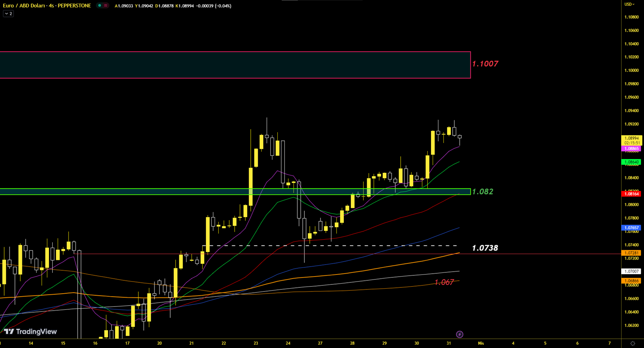This screenshot has width=644, height=348.
Task: Click the open value A1.09033 in legend
Action: [124, 6]
